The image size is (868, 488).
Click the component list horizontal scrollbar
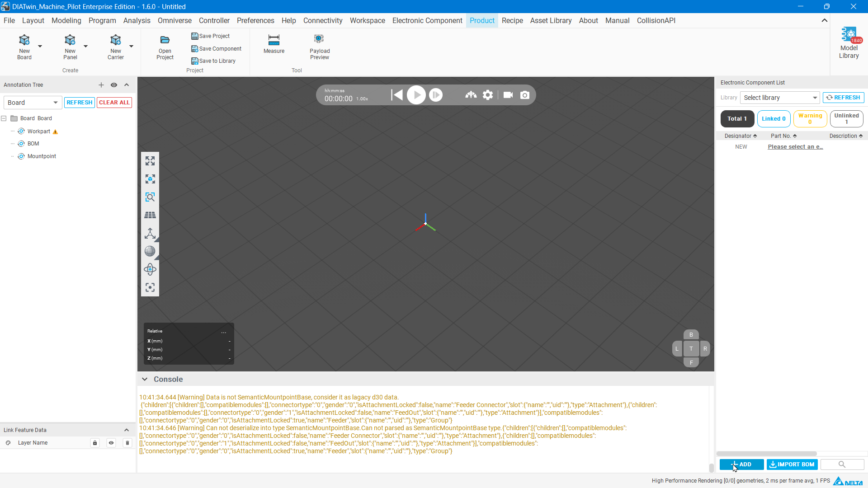tap(767, 454)
